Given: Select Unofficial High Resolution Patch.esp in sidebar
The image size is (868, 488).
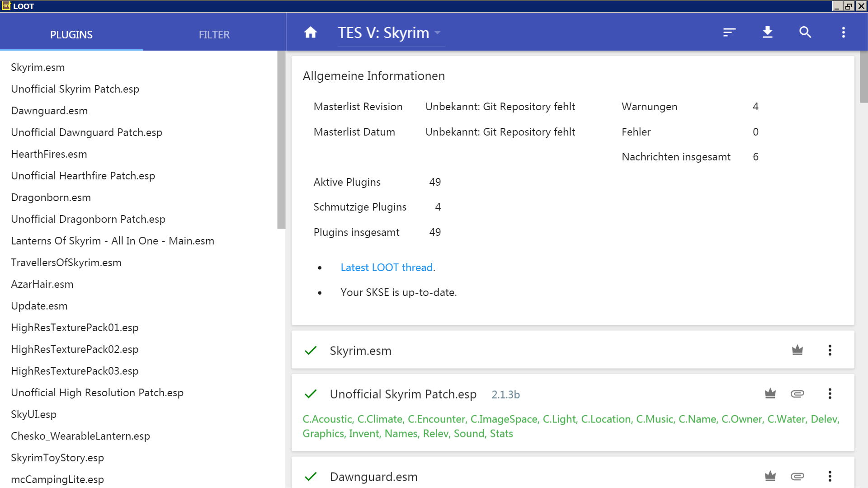Looking at the screenshot, I should (x=97, y=393).
